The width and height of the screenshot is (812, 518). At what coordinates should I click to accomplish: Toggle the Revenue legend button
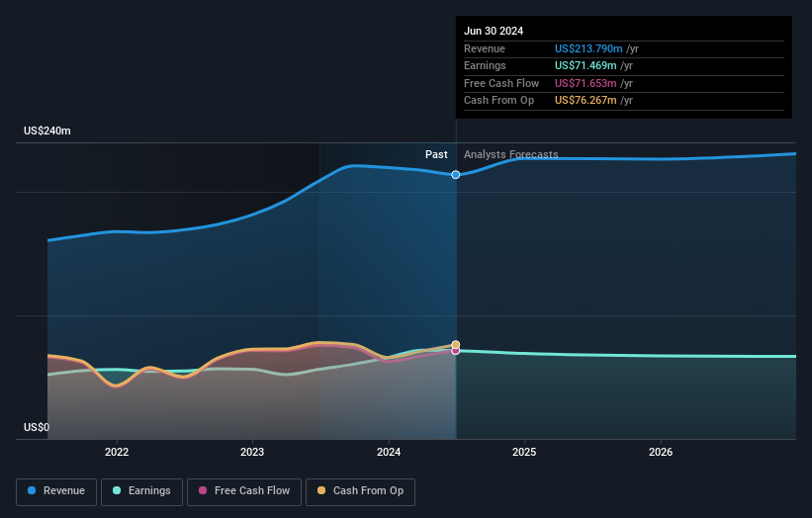tap(56, 491)
